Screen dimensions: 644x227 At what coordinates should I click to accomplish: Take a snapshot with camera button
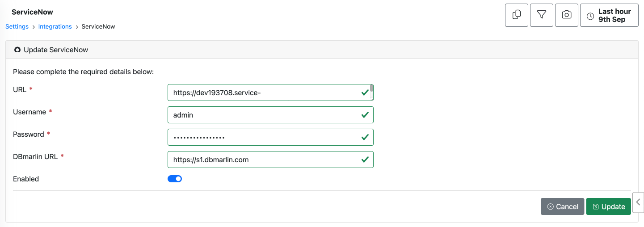click(x=567, y=15)
